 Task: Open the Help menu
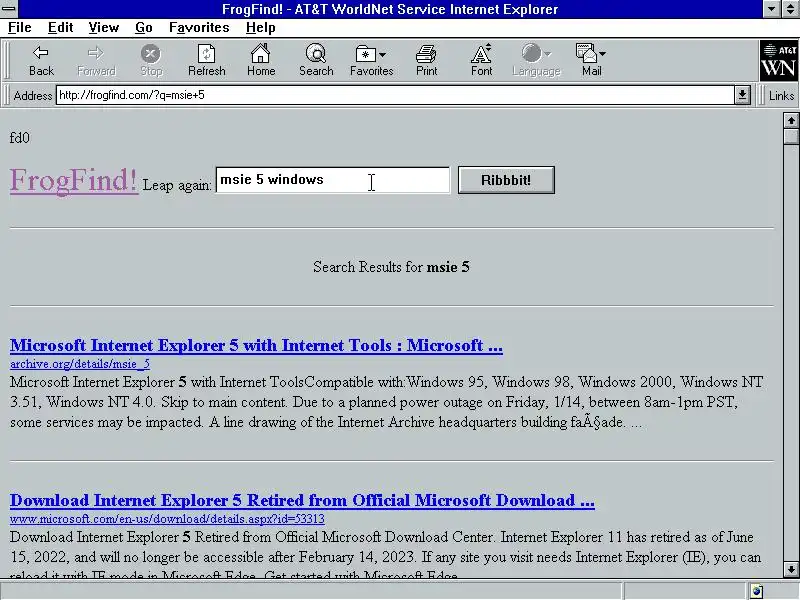click(x=261, y=28)
